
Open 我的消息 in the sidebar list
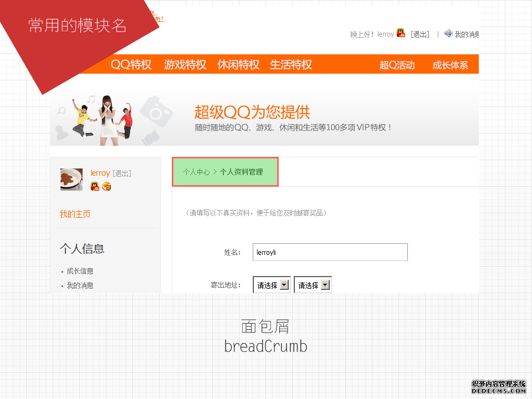(80, 286)
